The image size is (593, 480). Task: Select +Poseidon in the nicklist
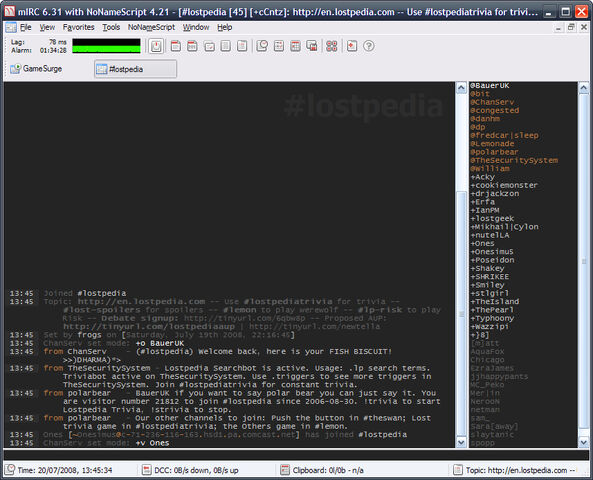coord(492,260)
